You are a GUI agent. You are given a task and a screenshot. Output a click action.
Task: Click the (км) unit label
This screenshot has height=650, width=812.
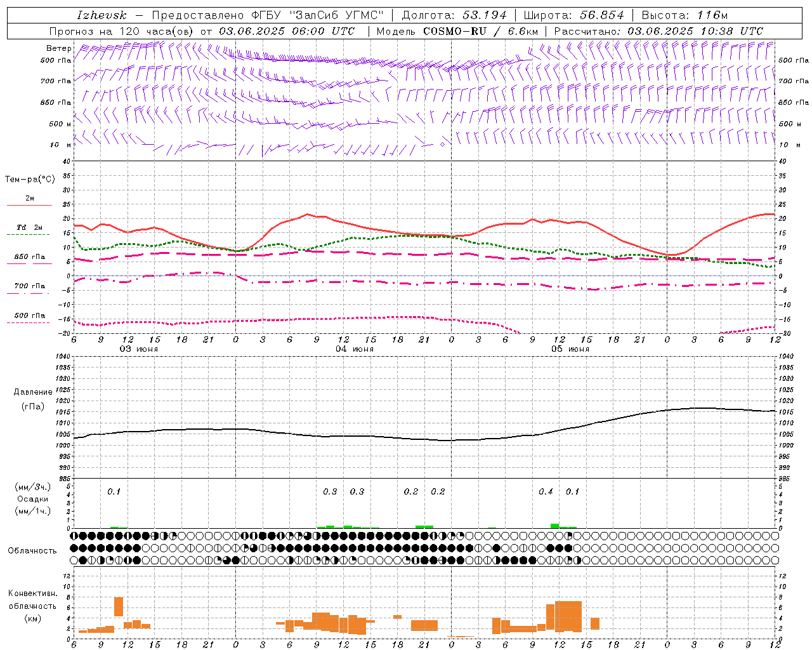(x=33, y=618)
